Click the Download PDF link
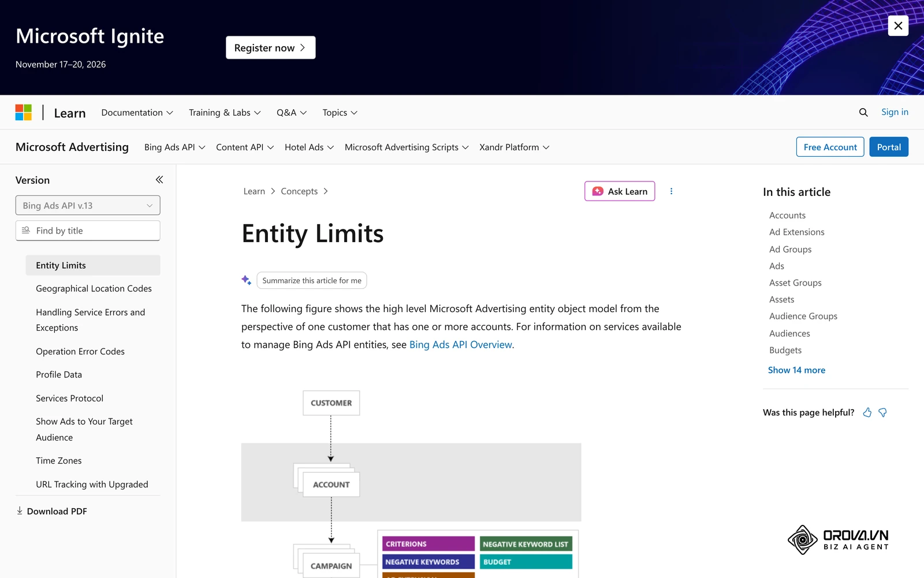924x578 pixels. [51, 511]
